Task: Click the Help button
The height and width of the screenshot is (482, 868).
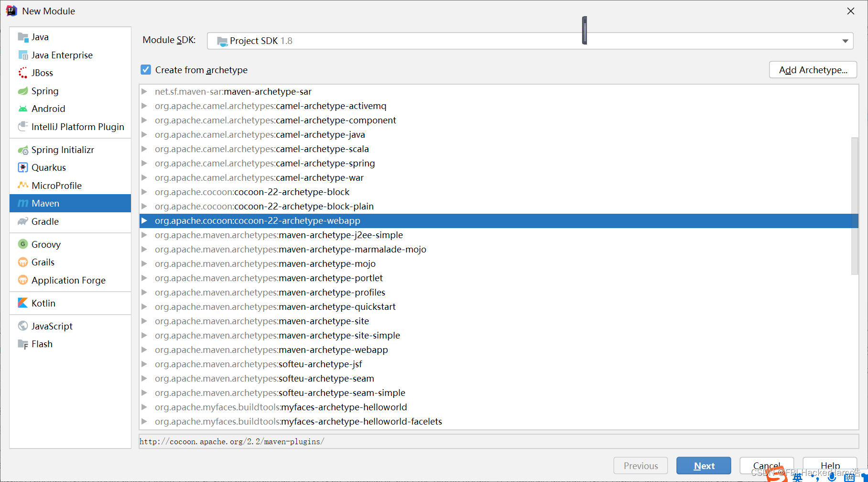Action: tap(830, 466)
